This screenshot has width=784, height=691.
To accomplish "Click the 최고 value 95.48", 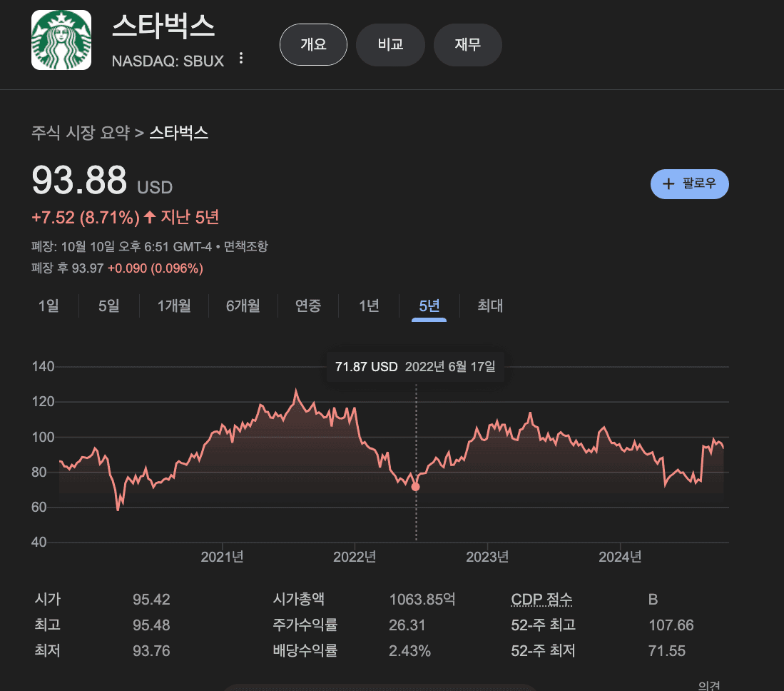I will pos(151,625).
